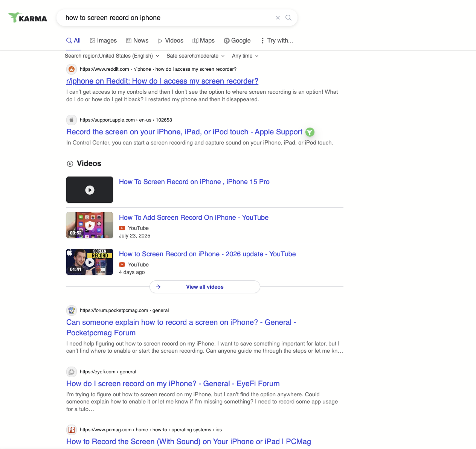Play the 00:52 video thumbnail

pos(90,225)
